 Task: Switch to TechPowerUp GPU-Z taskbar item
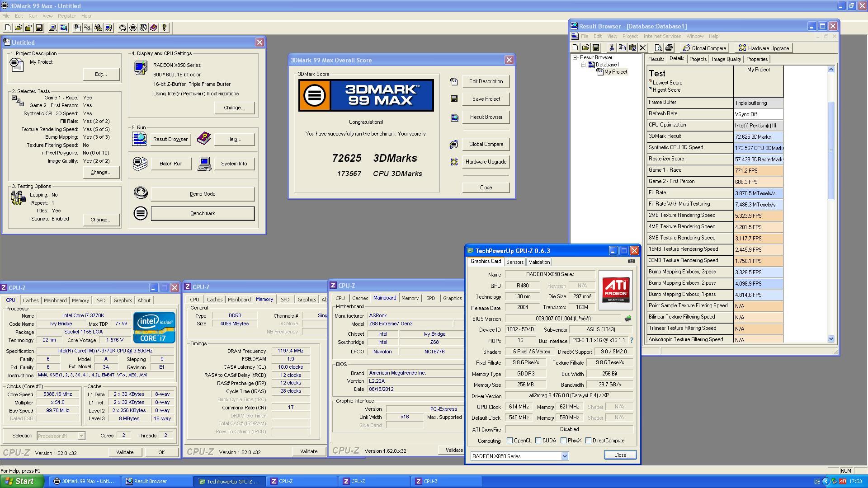pos(229,481)
